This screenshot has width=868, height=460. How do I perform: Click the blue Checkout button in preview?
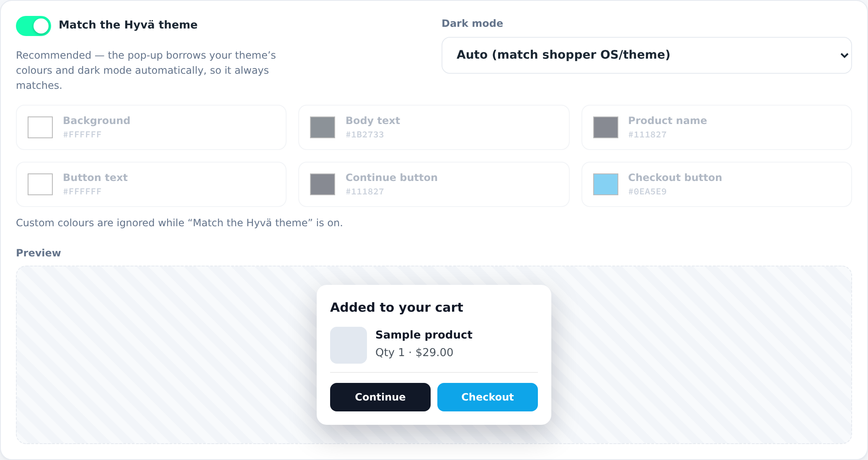click(488, 397)
